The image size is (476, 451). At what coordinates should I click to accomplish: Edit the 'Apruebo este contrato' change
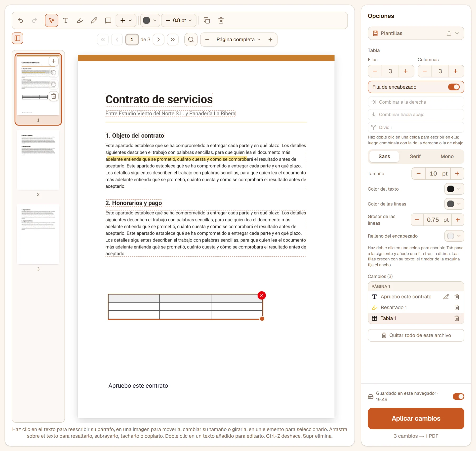pyautogui.click(x=446, y=297)
